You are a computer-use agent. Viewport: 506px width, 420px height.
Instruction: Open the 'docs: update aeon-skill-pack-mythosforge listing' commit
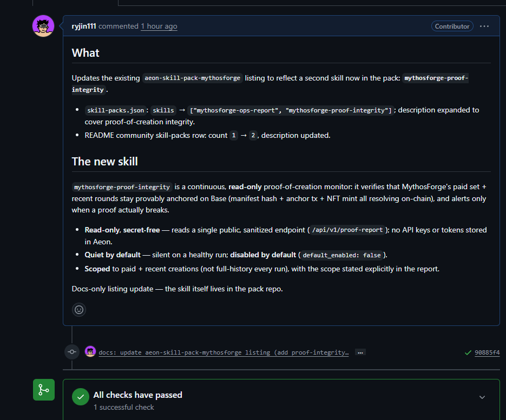224,352
